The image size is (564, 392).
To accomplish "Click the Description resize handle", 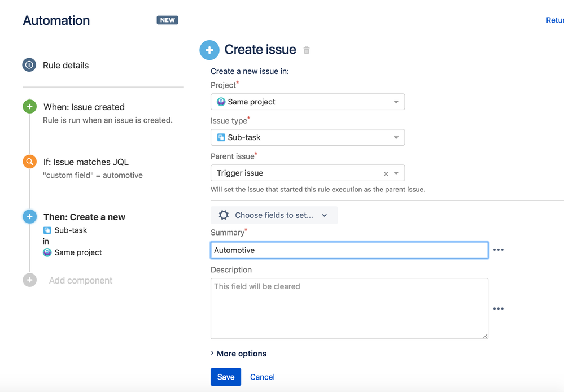I will pos(485,336).
